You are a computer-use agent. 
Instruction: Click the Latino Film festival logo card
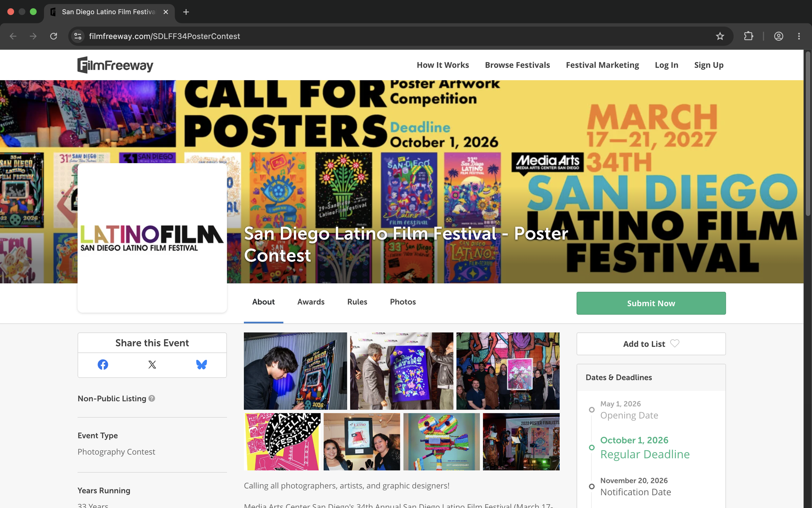point(152,238)
